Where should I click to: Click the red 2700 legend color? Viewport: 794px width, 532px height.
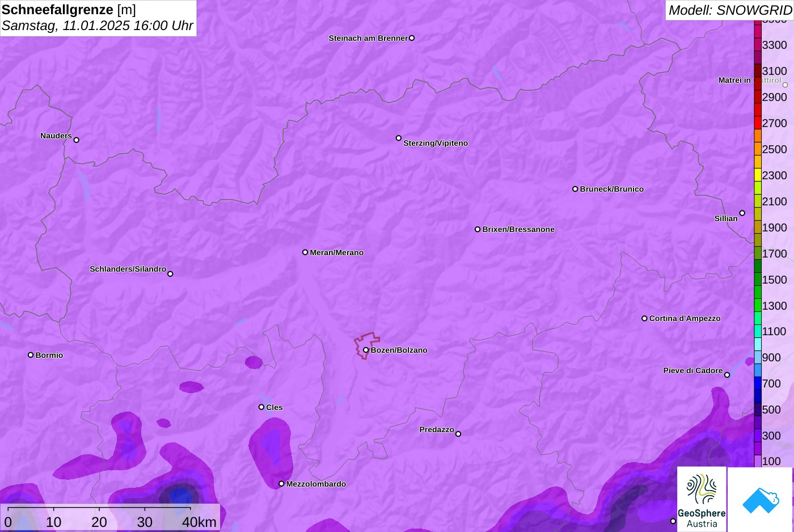pyautogui.click(x=758, y=123)
